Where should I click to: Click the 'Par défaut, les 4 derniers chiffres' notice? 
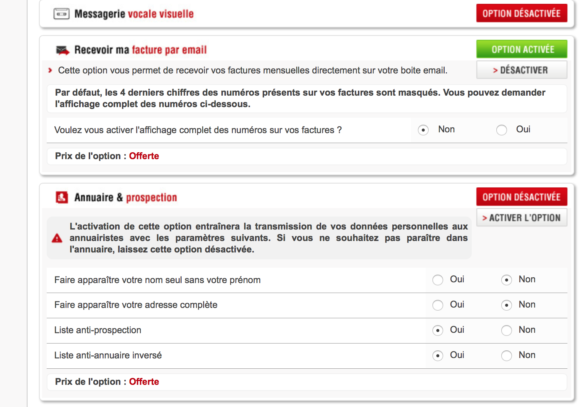pyautogui.click(x=300, y=98)
